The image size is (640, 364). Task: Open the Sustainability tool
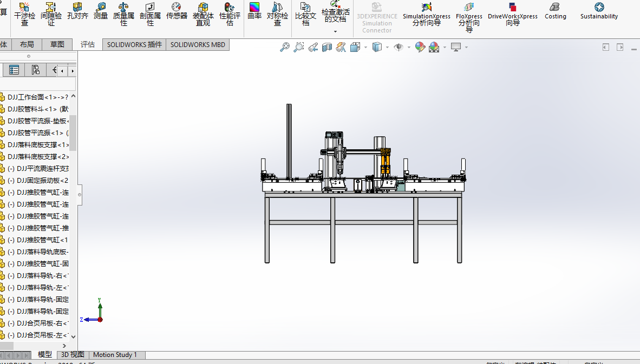(599, 11)
